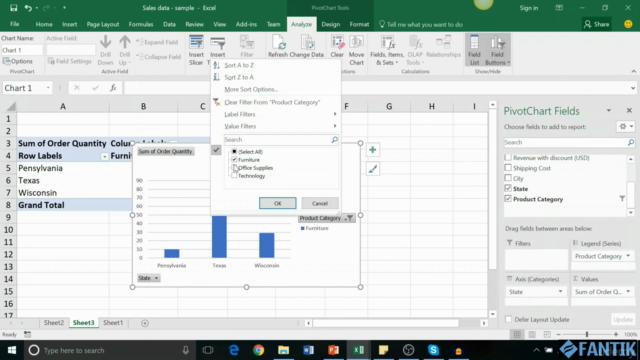Image resolution: width=640 pixels, height=360 pixels.
Task: Click the Share button
Action: (597, 24)
